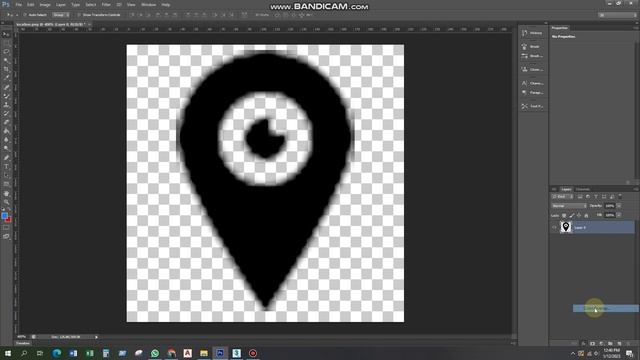Screen dimensions: 640x360
Task: Toggle layer filter on/off switch
Action: click(x=620, y=196)
